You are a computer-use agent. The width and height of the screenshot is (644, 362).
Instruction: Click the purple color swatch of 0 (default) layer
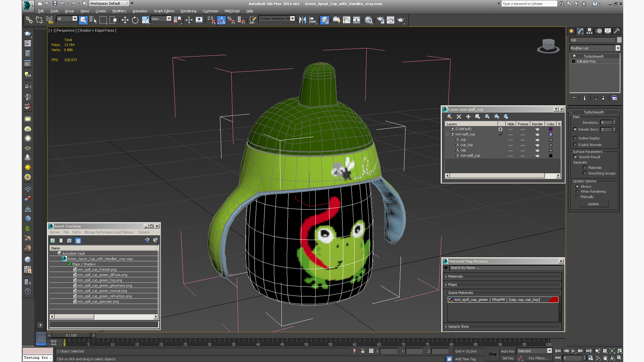[550, 129]
